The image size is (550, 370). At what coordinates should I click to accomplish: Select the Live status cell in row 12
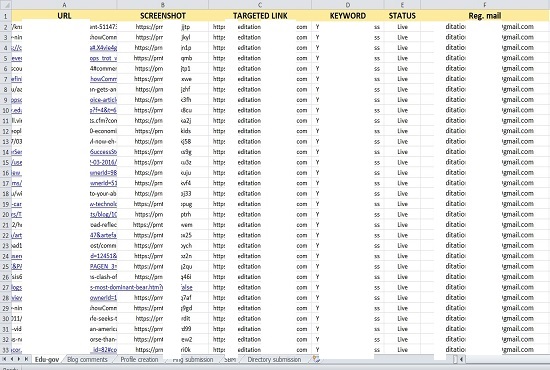point(402,131)
